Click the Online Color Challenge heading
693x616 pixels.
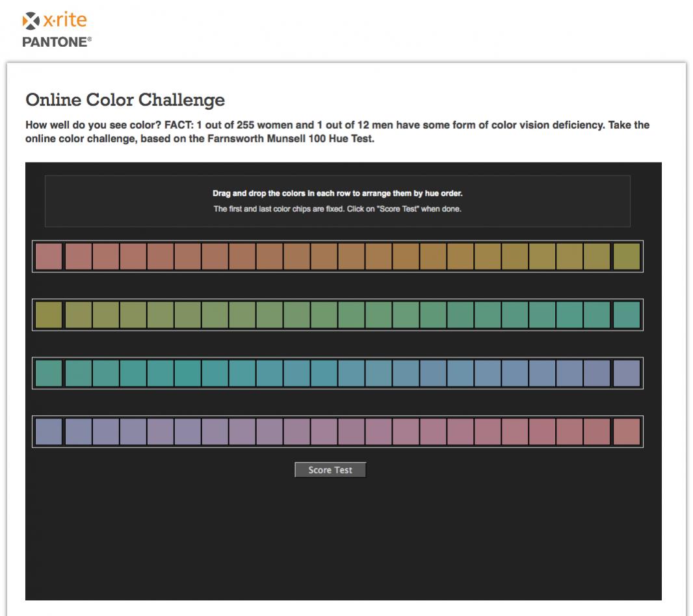125,100
